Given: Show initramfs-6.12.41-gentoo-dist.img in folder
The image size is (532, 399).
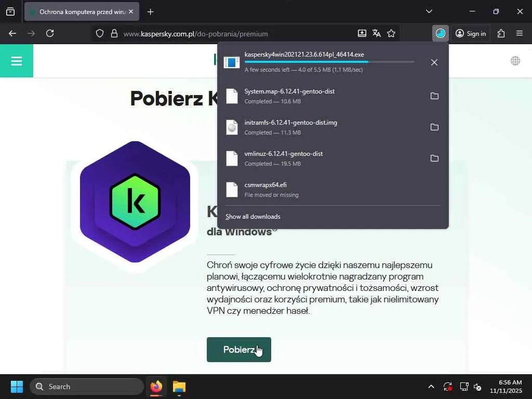Looking at the screenshot, I should pyautogui.click(x=434, y=127).
